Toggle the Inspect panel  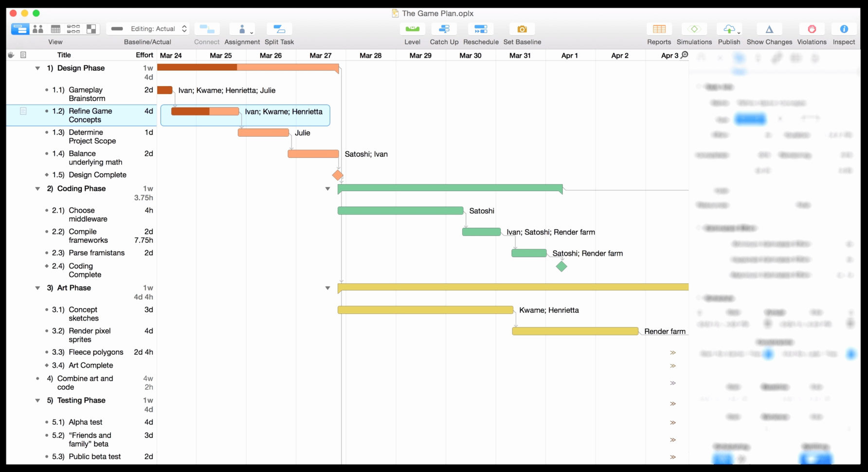tap(844, 29)
